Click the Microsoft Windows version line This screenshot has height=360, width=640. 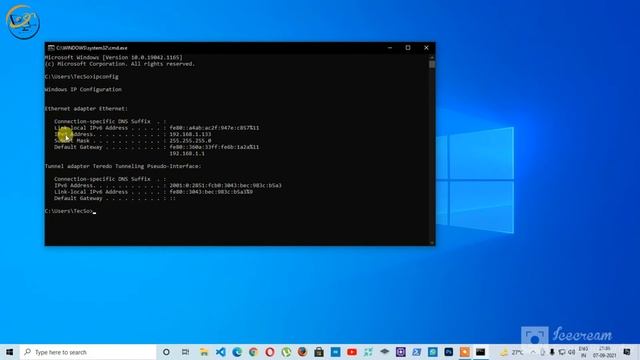[113, 58]
